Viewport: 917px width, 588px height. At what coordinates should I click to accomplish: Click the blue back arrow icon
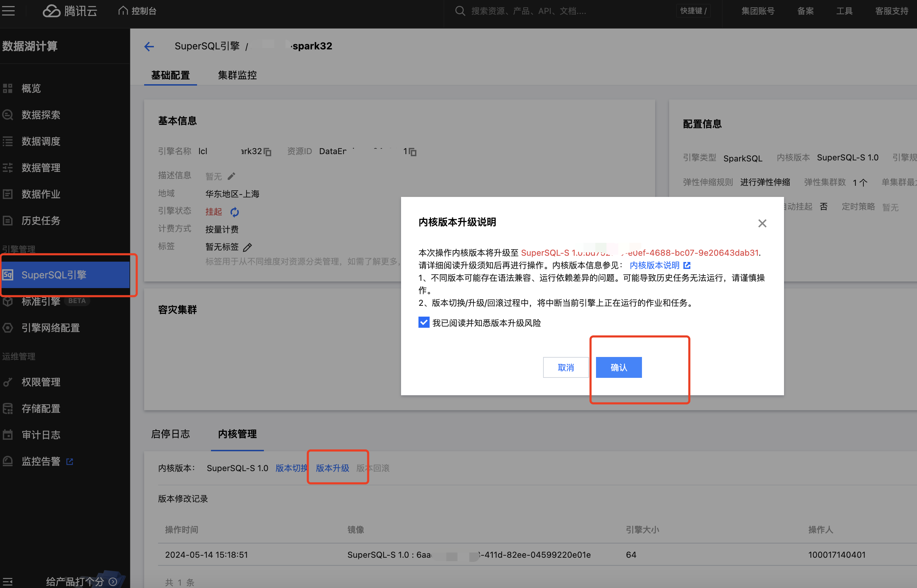(149, 47)
